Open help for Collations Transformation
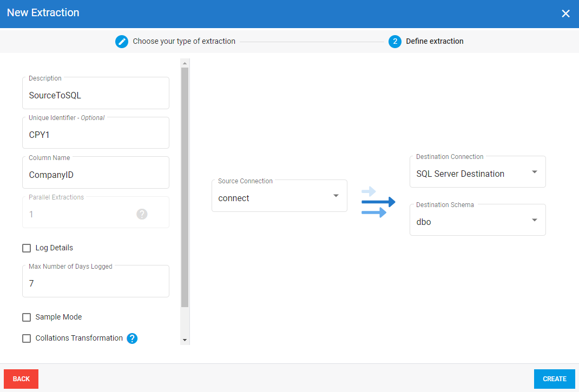 click(132, 338)
